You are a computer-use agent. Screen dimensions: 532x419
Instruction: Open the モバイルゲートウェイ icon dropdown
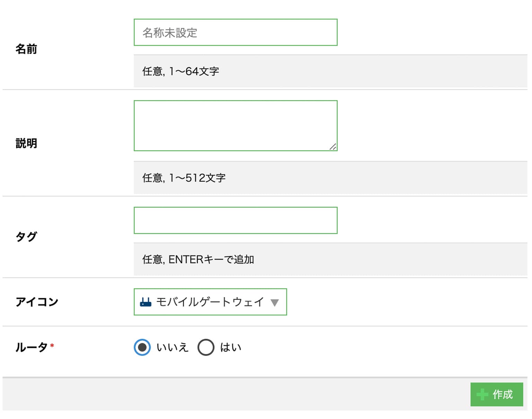point(210,302)
